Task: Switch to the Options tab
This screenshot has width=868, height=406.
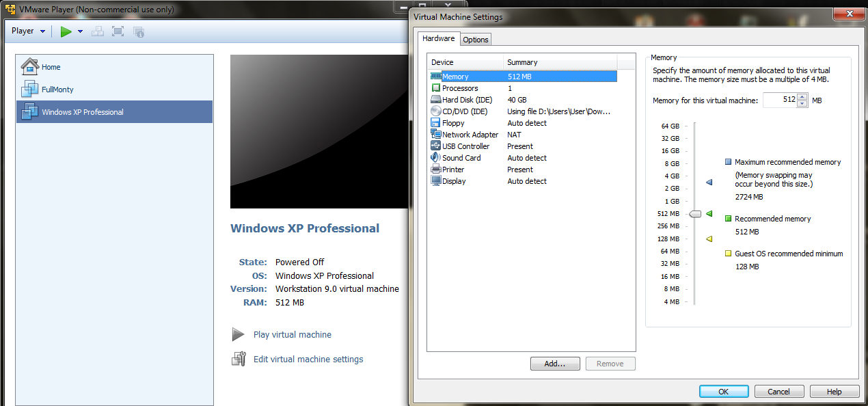Action: [476, 40]
